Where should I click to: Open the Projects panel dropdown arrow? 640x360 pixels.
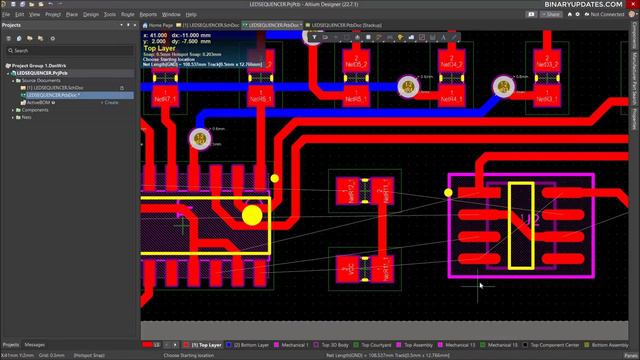point(121,25)
